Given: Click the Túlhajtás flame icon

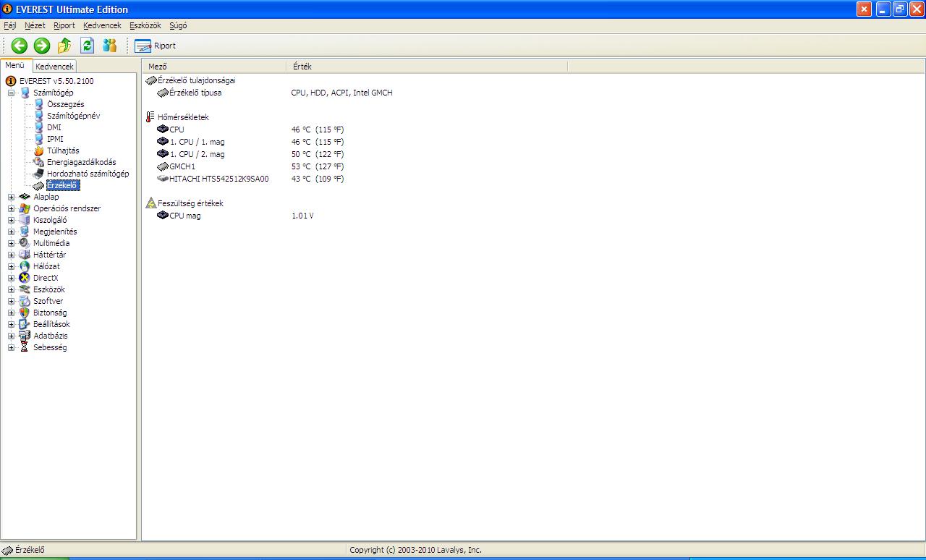Looking at the screenshot, I should pyautogui.click(x=39, y=150).
